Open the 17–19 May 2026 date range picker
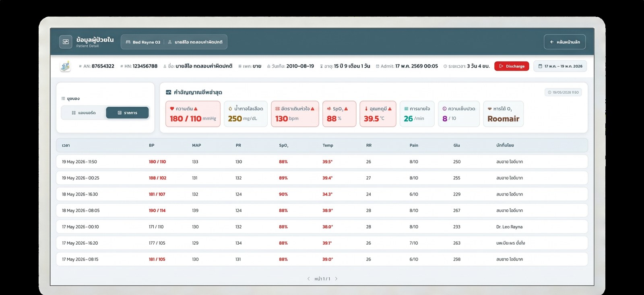The image size is (644, 295). point(560,66)
